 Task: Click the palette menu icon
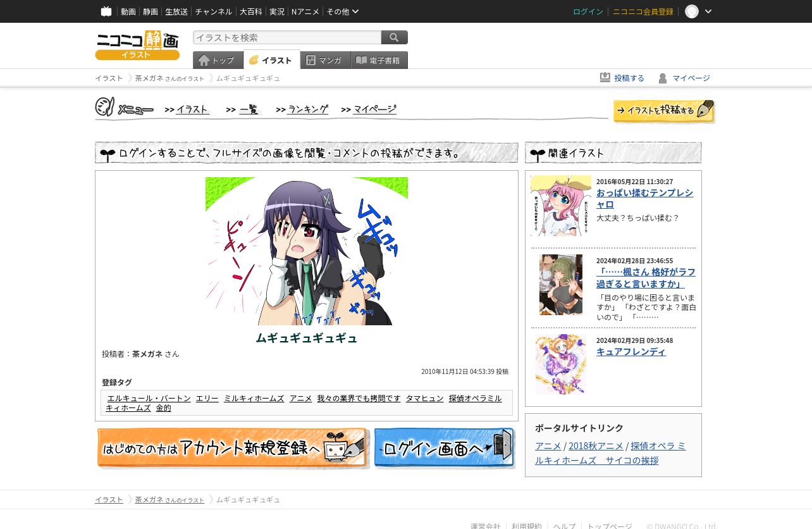tap(105, 107)
